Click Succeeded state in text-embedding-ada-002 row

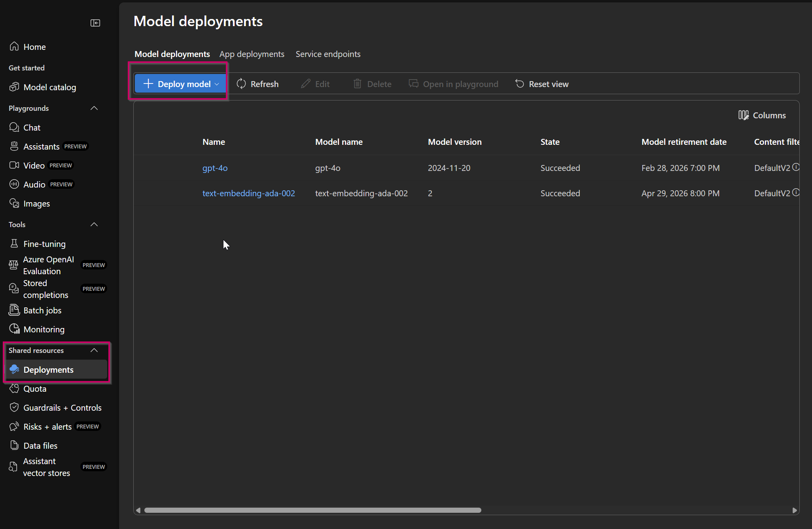[560, 193]
